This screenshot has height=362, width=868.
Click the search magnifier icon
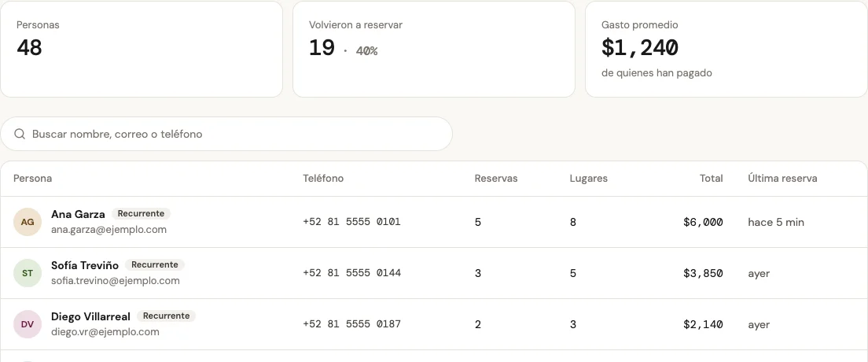pos(20,134)
